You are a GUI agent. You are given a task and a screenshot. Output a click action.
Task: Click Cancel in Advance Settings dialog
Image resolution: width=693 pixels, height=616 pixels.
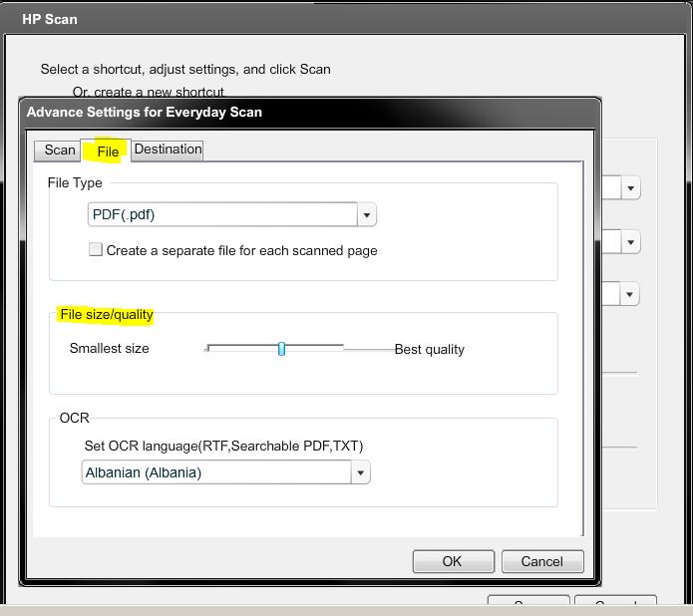tap(542, 561)
